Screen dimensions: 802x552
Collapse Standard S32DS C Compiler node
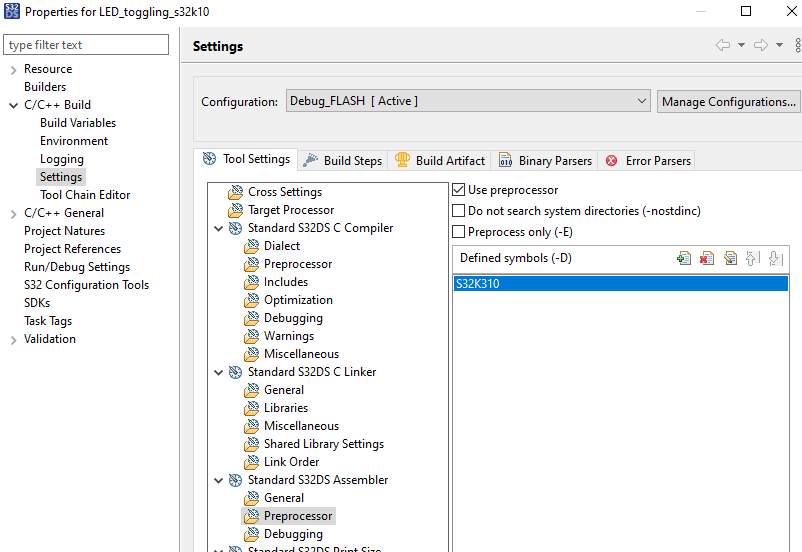point(218,229)
